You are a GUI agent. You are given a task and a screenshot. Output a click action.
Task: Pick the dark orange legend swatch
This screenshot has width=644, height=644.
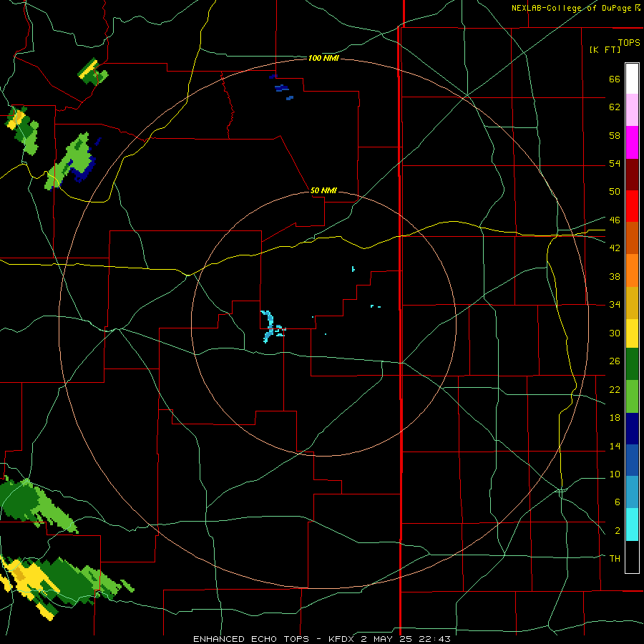[x=632, y=238]
